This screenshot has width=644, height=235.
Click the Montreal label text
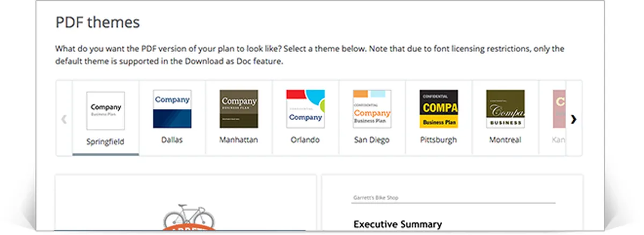coord(505,140)
